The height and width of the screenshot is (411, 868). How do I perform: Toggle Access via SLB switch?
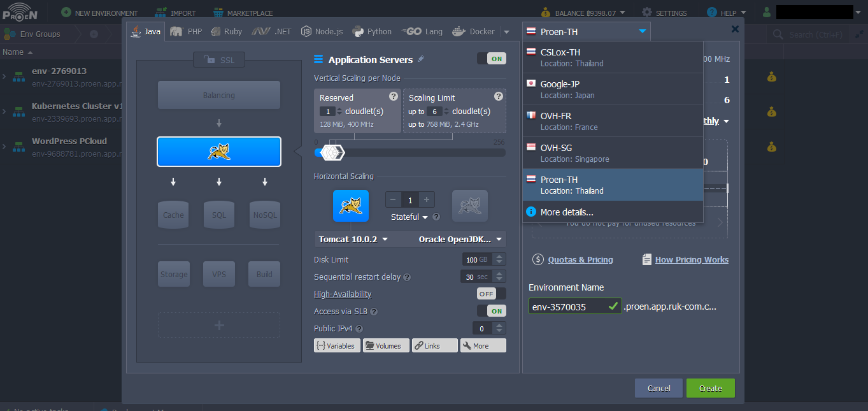tap(492, 311)
